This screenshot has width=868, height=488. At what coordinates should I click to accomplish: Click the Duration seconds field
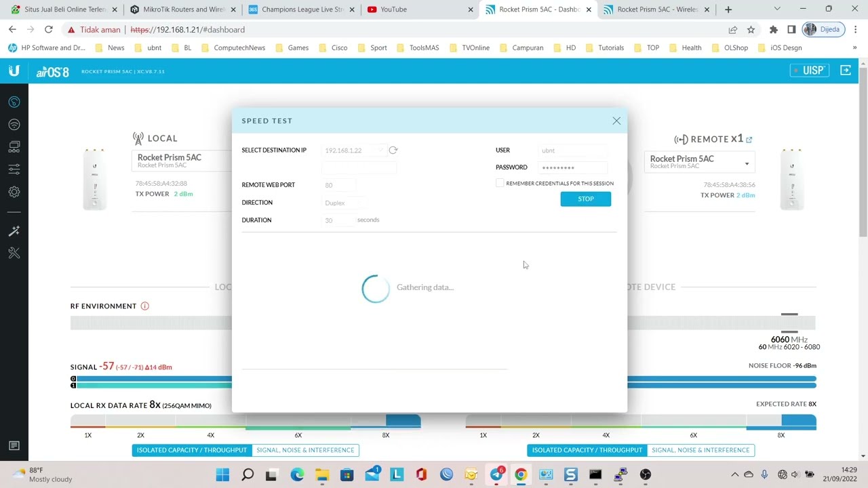click(338, 220)
